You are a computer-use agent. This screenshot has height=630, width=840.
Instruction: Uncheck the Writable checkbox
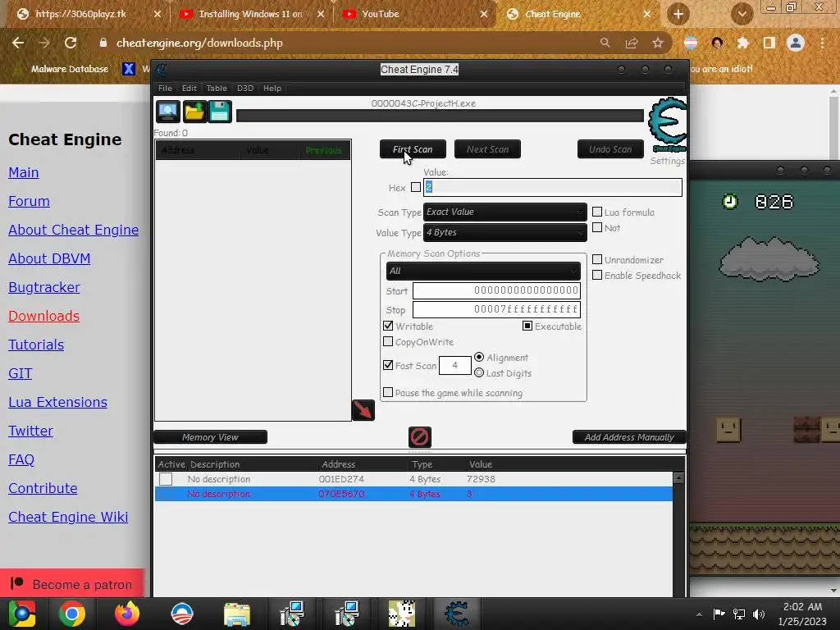[388, 326]
